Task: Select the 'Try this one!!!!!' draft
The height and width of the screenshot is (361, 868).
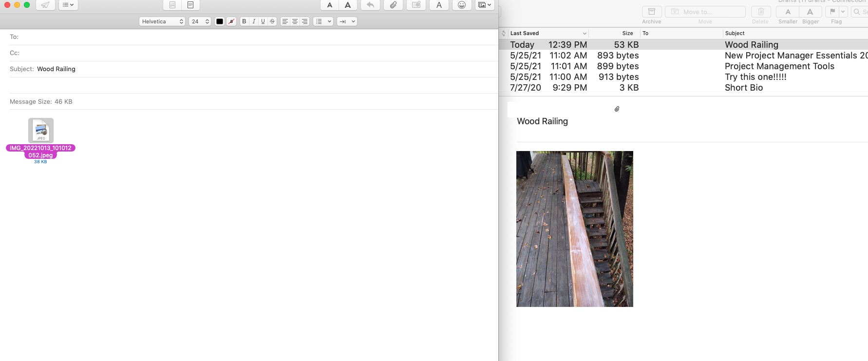Action: pos(683,77)
